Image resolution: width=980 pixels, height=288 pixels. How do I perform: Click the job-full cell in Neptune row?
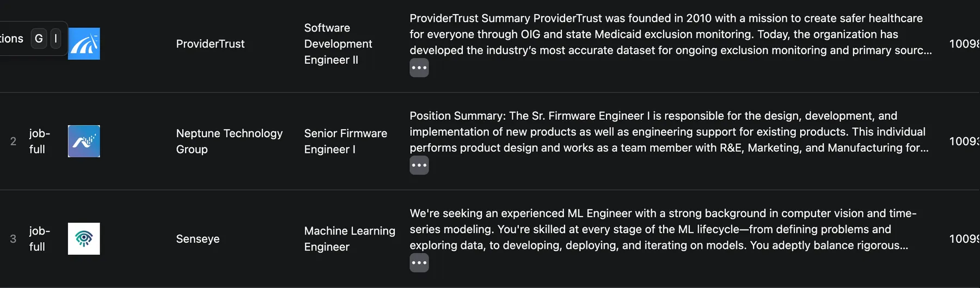pos(39,141)
